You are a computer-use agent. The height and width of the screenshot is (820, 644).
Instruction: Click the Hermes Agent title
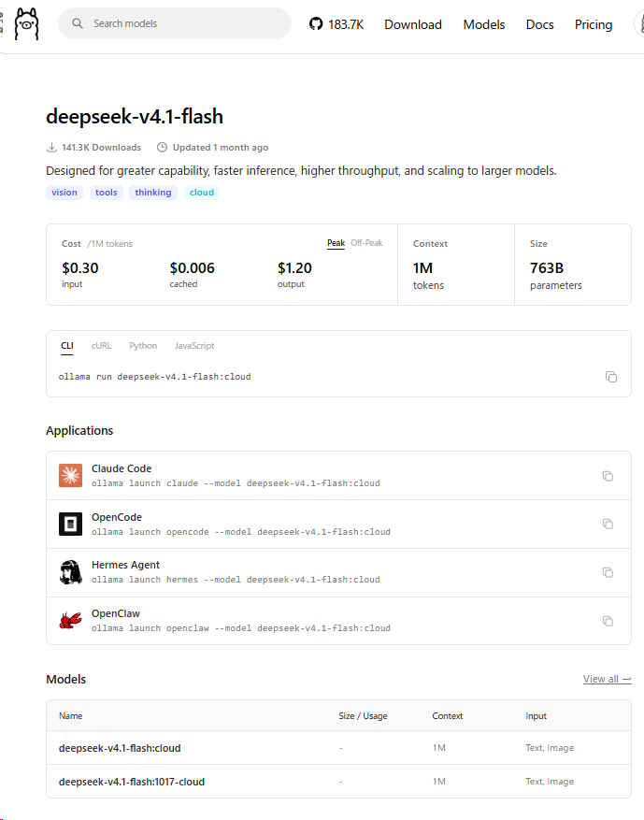[125, 565]
